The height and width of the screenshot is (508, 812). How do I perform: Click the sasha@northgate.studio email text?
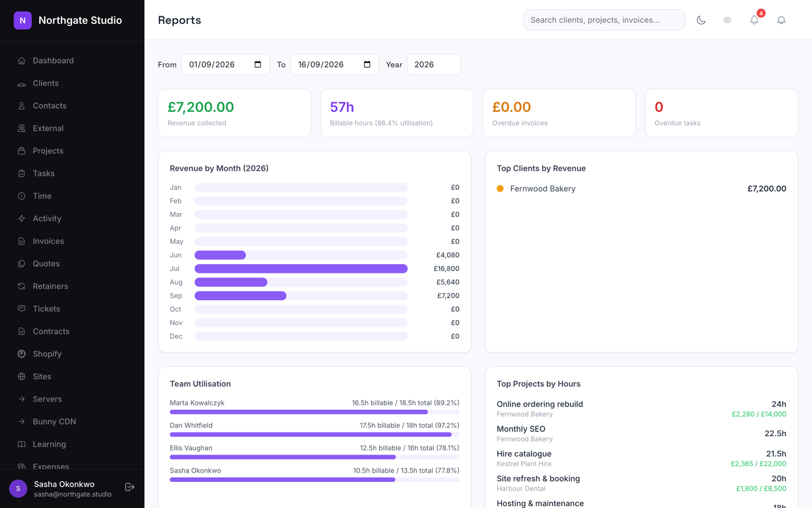point(72,494)
